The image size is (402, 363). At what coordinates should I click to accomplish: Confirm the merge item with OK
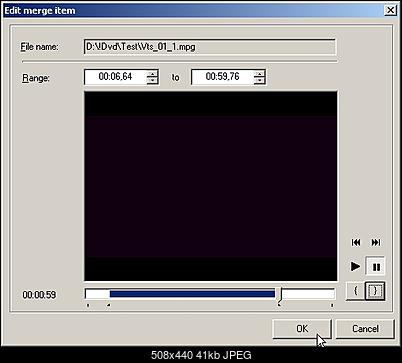click(x=302, y=329)
